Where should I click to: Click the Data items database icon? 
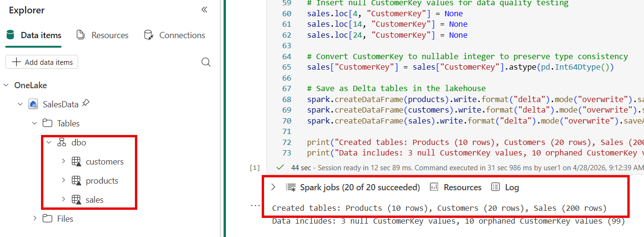coord(11,35)
